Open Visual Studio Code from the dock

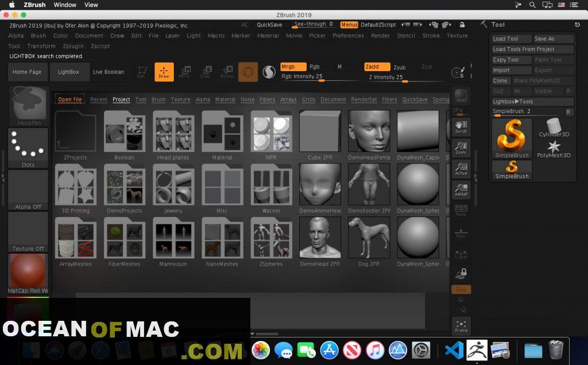(x=454, y=351)
